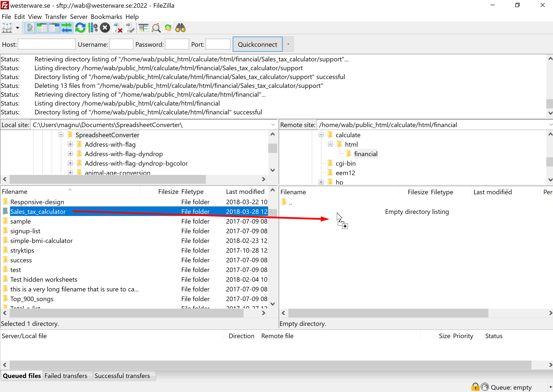Viewport: 553px width, 392px height.
Task: Open the Edit menu
Action: click(20, 17)
